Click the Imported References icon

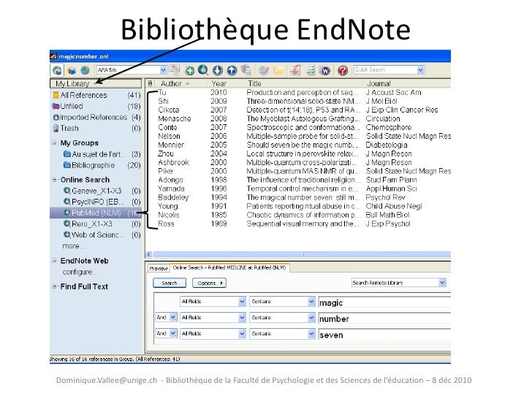pos(56,118)
